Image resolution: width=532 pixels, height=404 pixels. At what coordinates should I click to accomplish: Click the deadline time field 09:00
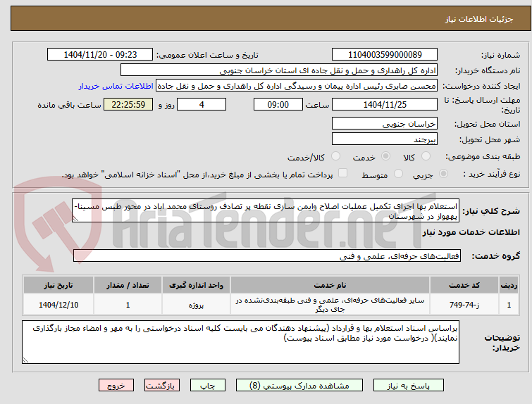tap(278, 104)
